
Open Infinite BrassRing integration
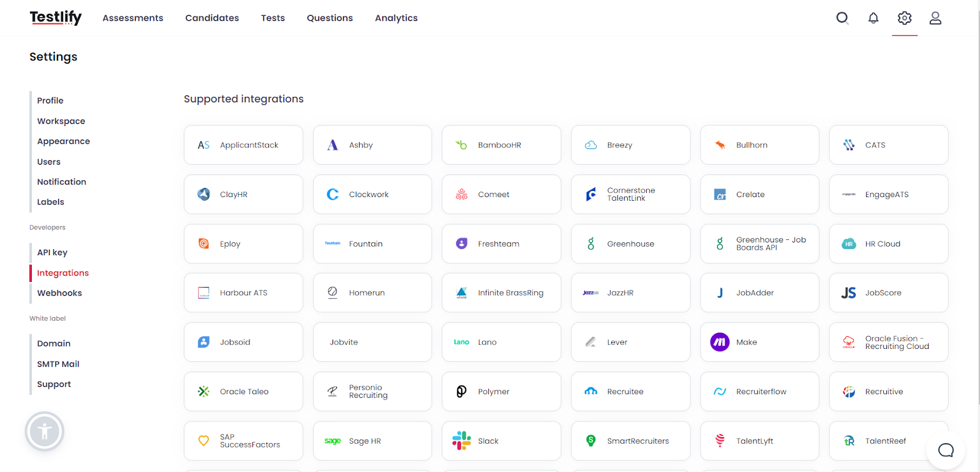point(501,293)
